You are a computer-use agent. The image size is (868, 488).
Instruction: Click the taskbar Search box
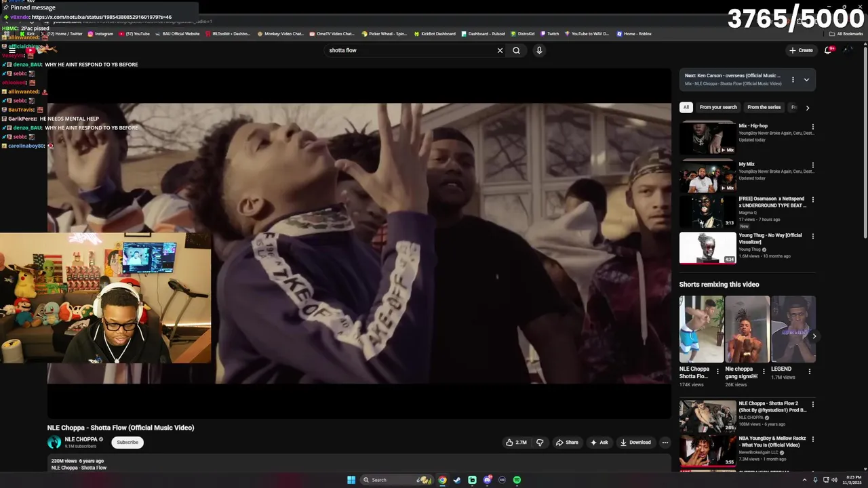click(x=397, y=480)
